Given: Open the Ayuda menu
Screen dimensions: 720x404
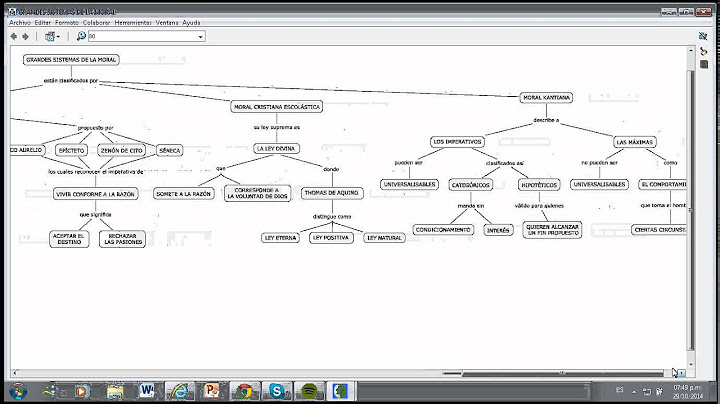Looking at the screenshot, I should [191, 22].
